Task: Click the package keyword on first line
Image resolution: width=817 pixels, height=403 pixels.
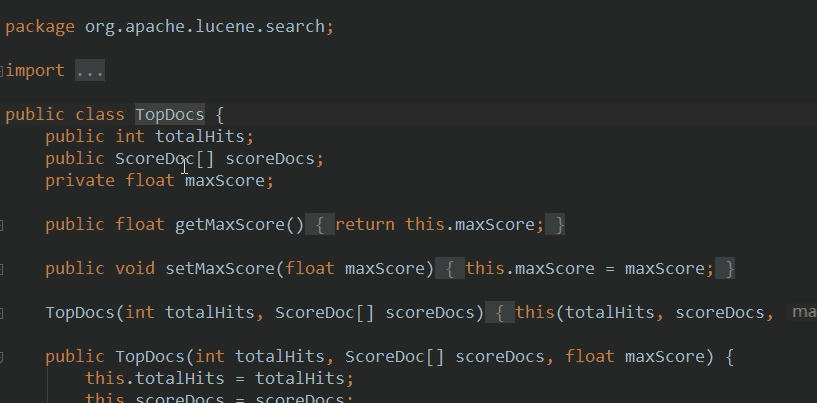Action: [40, 27]
